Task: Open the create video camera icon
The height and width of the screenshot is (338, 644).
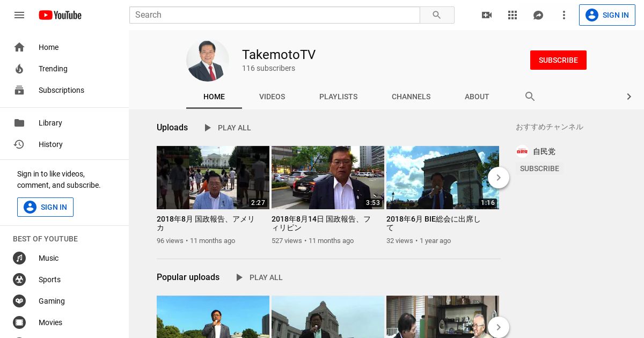Action: pyautogui.click(x=487, y=15)
